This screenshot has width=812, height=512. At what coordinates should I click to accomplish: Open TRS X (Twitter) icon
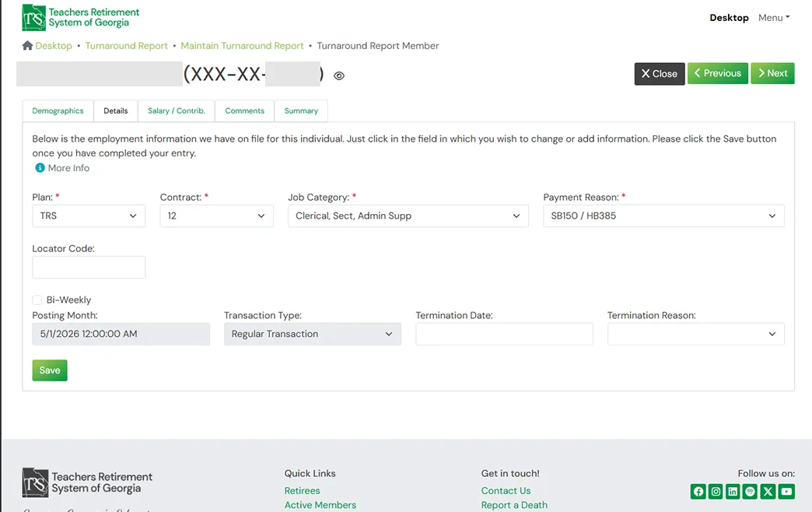[x=768, y=491]
